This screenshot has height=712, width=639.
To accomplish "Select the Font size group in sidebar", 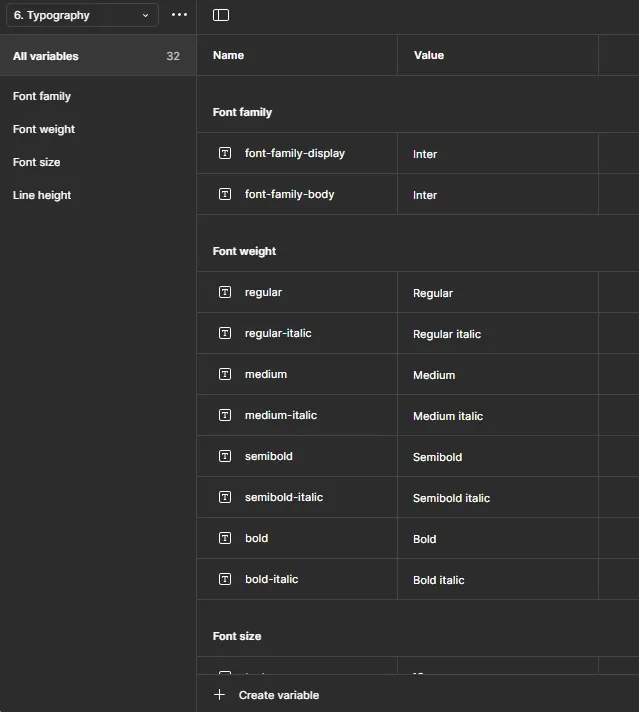I will click(36, 162).
